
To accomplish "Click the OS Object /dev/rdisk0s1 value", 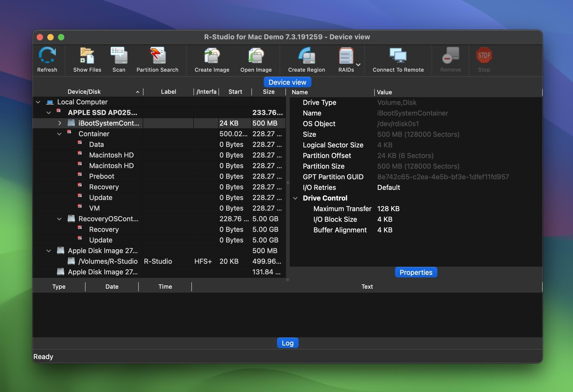I will click(398, 124).
